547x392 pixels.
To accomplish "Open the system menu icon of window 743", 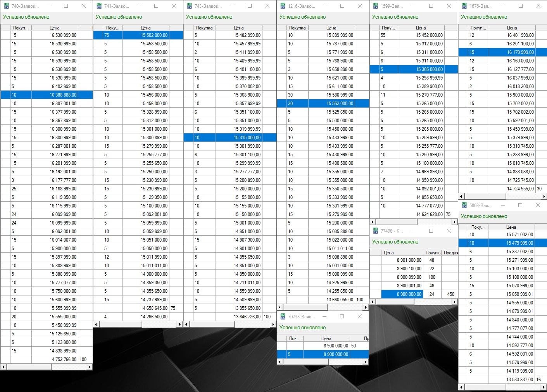I will point(189,6).
